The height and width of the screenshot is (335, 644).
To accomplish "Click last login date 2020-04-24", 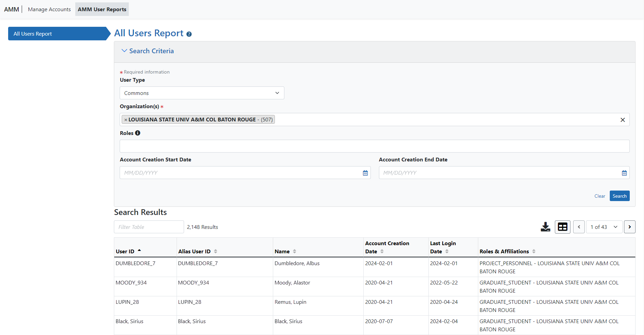I will click(444, 302).
